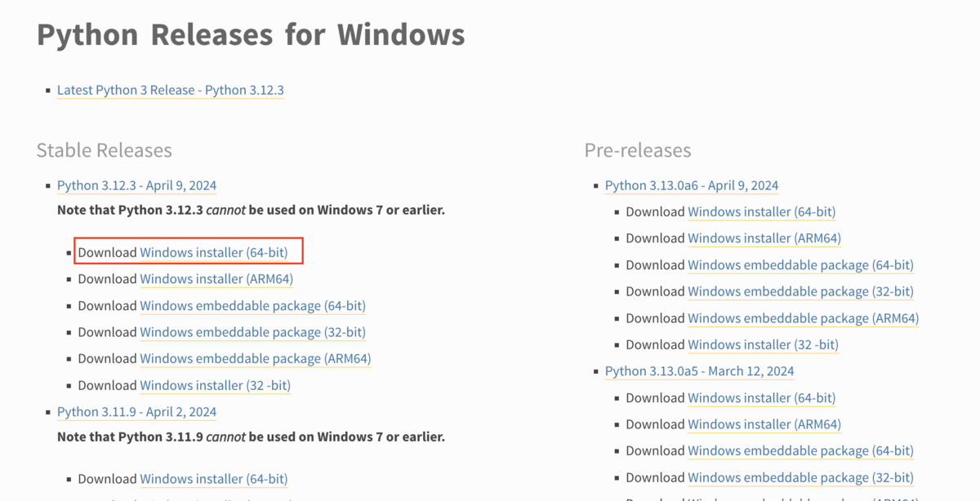This screenshot has height=501, width=980.
Task: Click the Python 3.11.9 Windows 7 note
Action: coord(251,437)
